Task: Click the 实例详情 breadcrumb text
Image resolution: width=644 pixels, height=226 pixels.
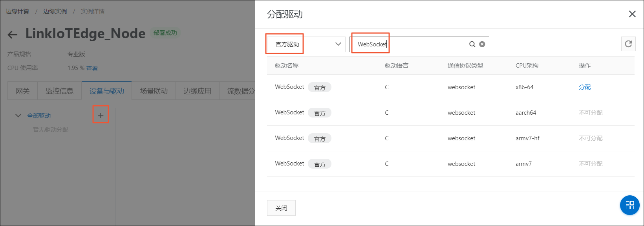Action: [93, 11]
